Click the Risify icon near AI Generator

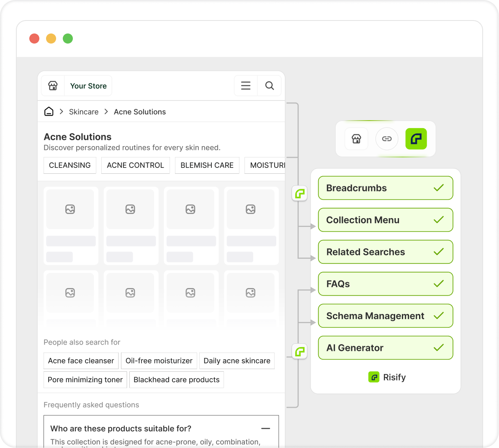299,352
